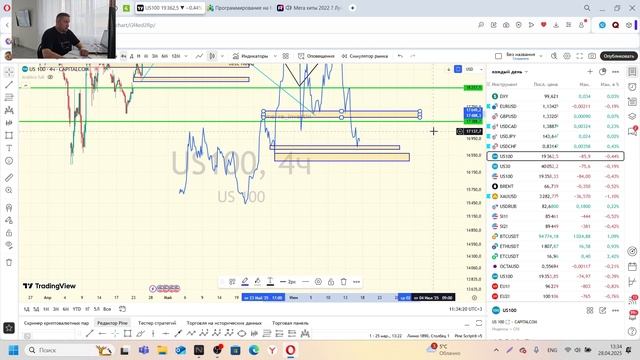Image resolution: width=640 pixels, height=360 pixels.
Task: Open chart settings gear icon
Action: tap(567, 56)
